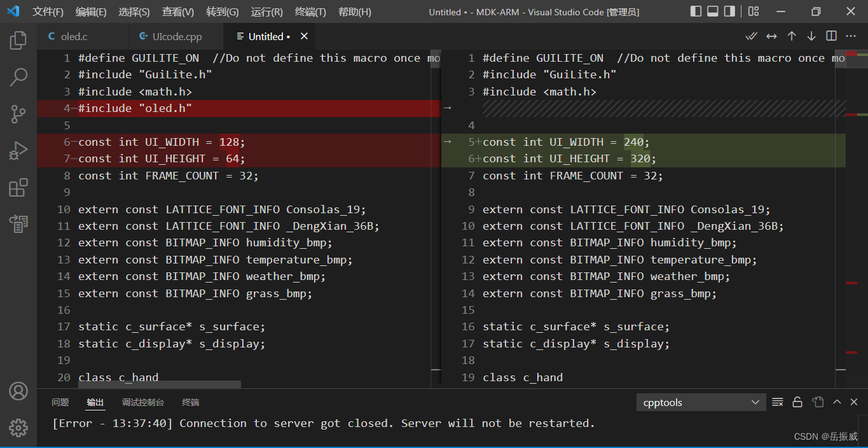Toggle the bottom panel layout icon
This screenshot has height=448, width=868.
[713, 11]
